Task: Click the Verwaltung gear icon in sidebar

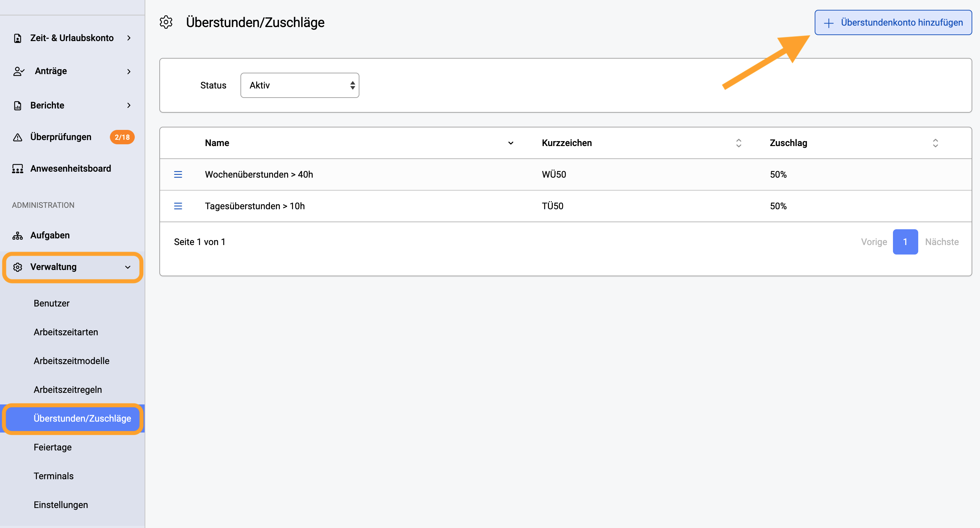Action: coord(18,267)
